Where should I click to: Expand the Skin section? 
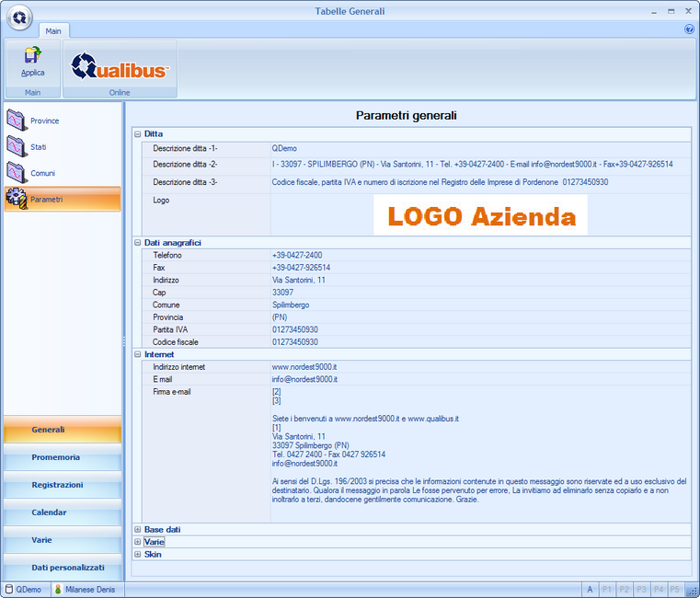138,555
